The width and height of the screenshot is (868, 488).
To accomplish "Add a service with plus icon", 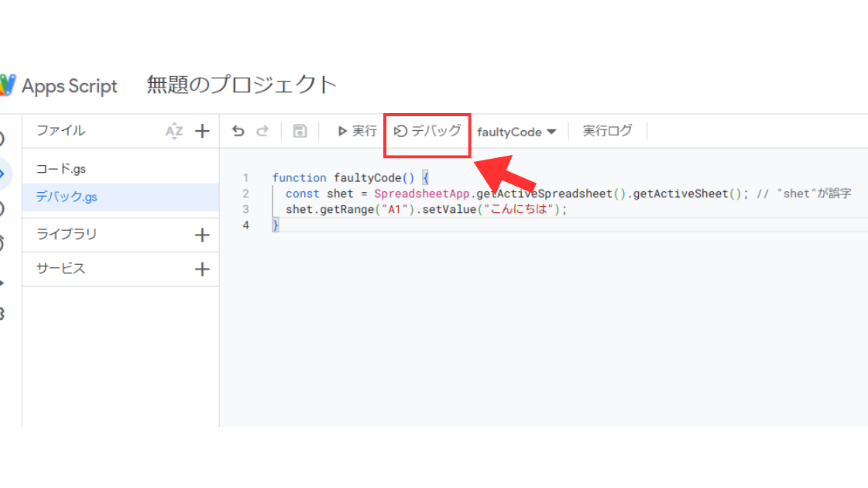I will (203, 270).
